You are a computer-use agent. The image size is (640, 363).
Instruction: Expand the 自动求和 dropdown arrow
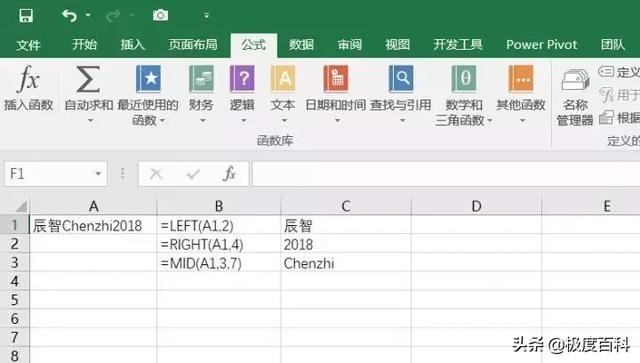(x=91, y=120)
